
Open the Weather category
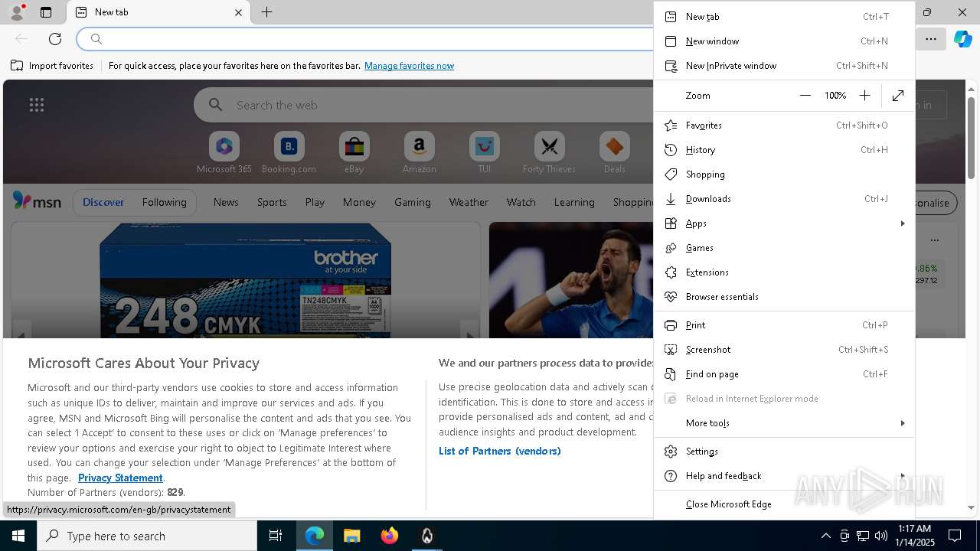[469, 202]
